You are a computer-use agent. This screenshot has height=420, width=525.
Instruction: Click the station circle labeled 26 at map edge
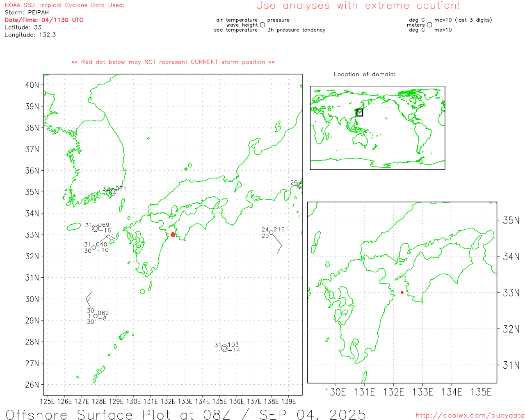click(300, 185)
